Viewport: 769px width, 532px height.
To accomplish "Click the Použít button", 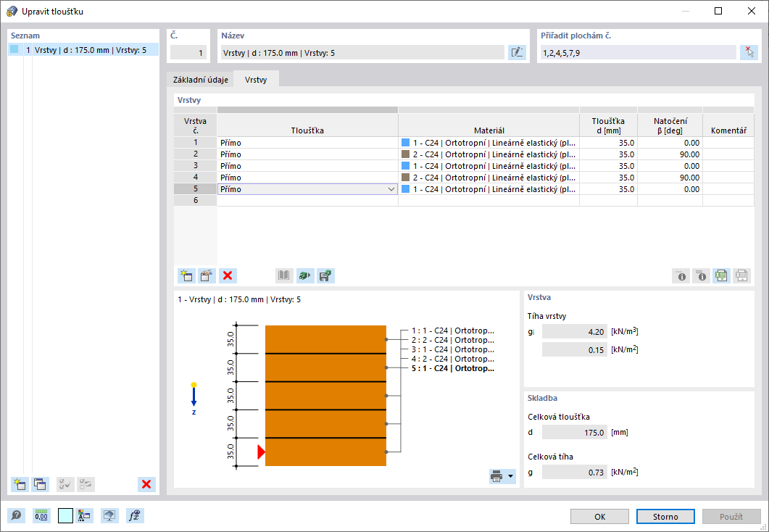I will click(731, 516).
